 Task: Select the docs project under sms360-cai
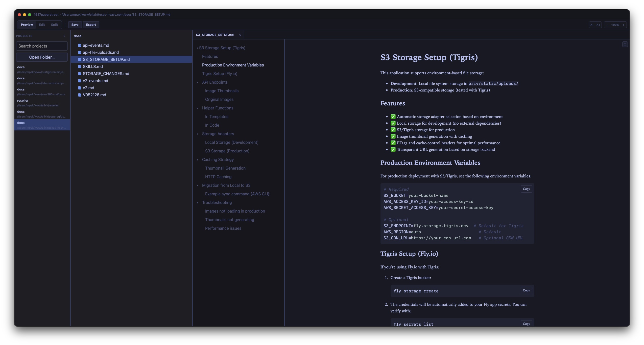pos(42,91)
